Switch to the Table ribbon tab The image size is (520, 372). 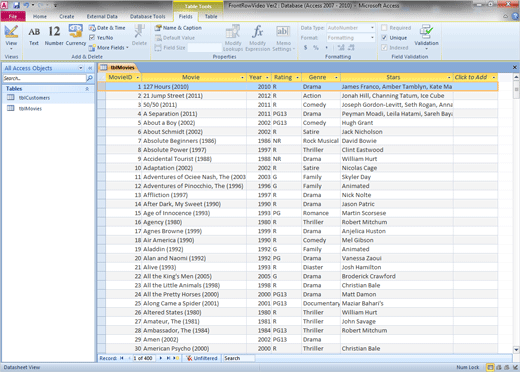click(211, 16)
